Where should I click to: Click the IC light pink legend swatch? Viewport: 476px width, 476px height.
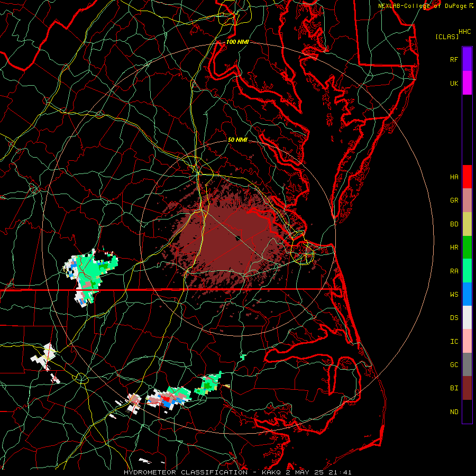[x=467, y=341]
